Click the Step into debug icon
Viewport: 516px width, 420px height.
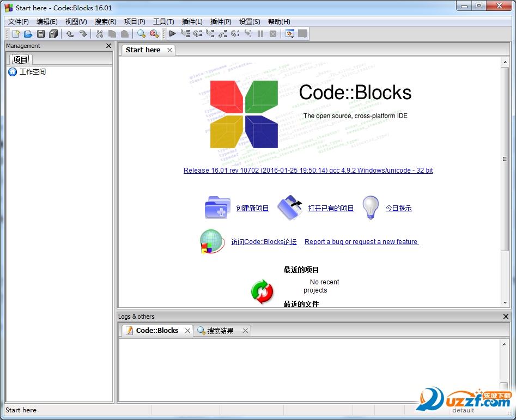[210, 33]
